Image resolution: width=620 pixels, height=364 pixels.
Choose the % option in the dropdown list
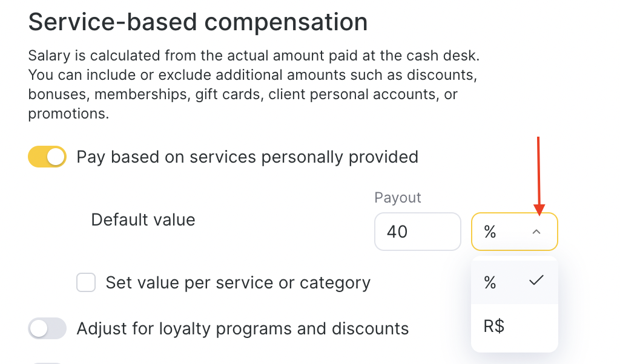490,282
